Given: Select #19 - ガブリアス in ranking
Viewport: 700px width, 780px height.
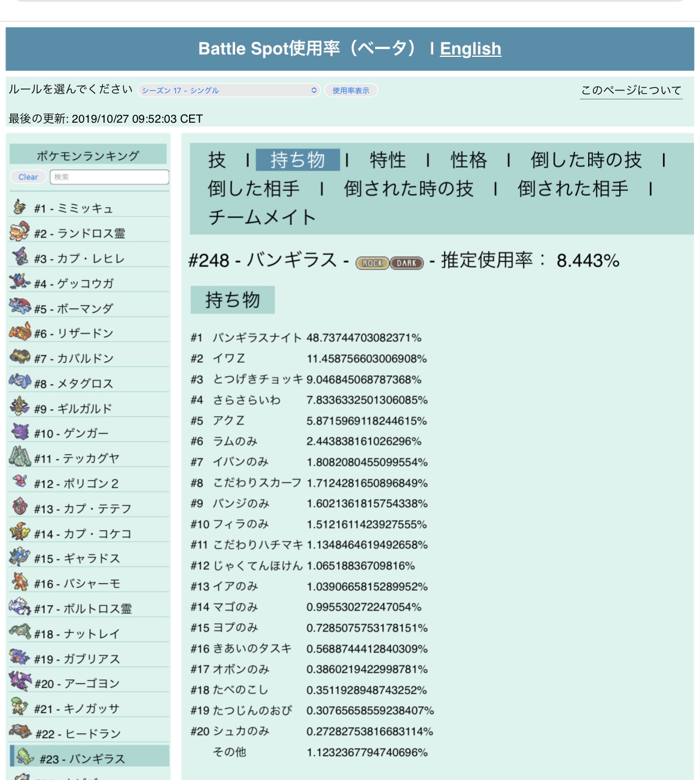Looking at the screenshot, I should coord(89,657).
